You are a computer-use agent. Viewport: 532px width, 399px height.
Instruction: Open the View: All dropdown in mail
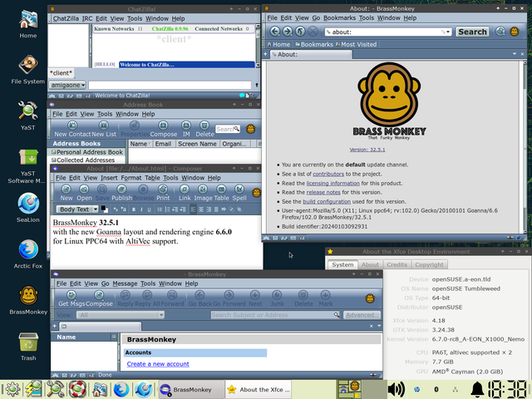[x=121, y=315]
